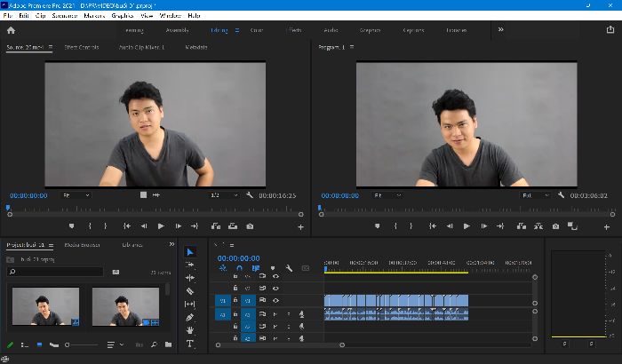Screen dimensions: 622x364
Task: Toggle Linked Selection in timeline
Action: (x=256, y=268)
